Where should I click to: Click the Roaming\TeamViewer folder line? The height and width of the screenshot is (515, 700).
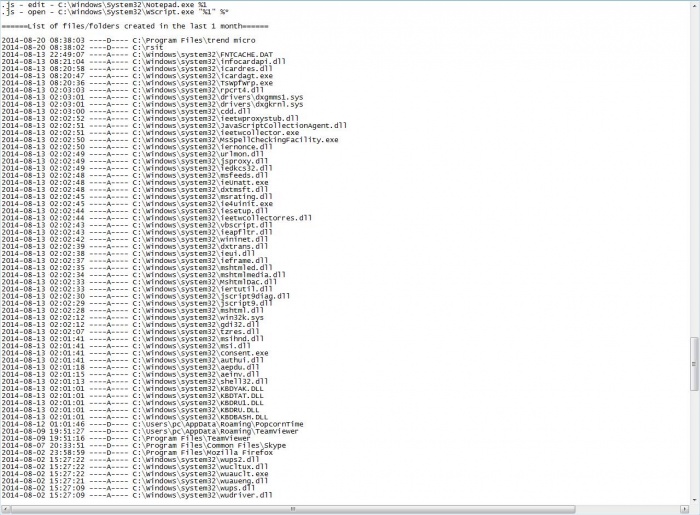[x=150, y=432]
